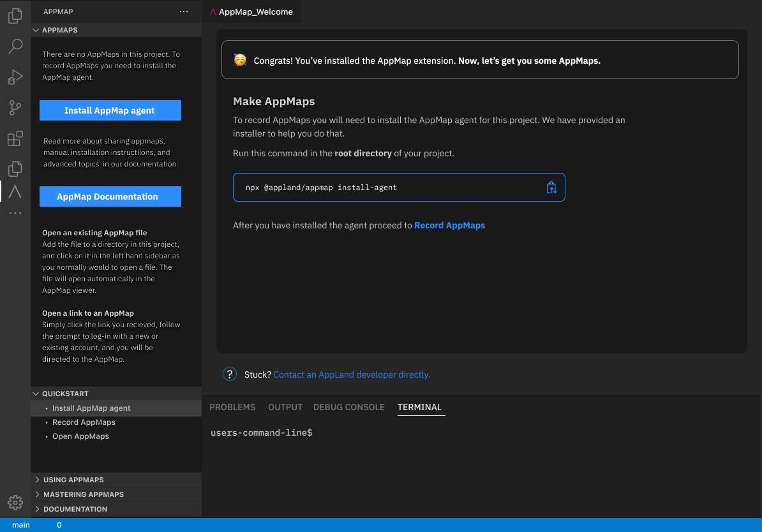Copy the npx install-agent command
The width and height of the screenshot is (762, 532).
551,187
